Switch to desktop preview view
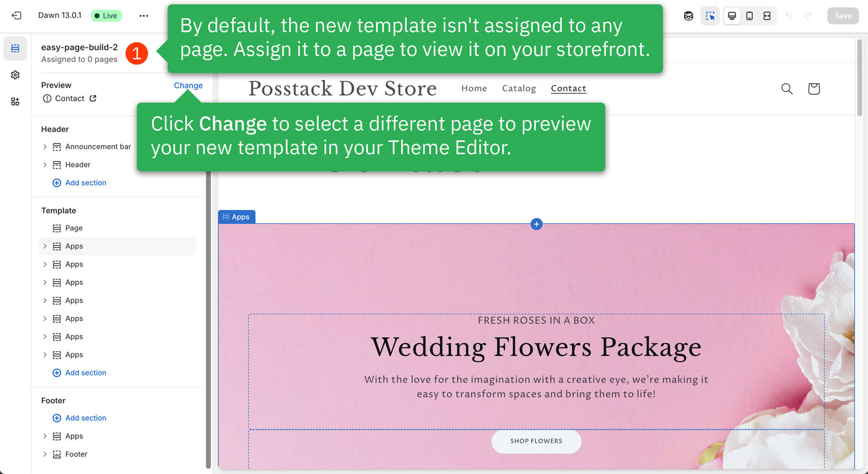Screen dimensions: 868x474 coord(732,16)
